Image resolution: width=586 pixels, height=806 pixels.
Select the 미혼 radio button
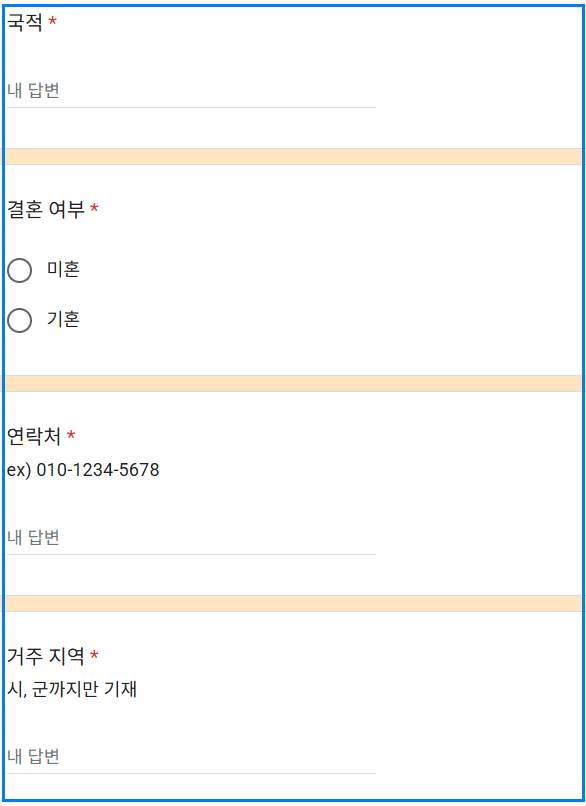pyautogui.click(x=19, y=269)
